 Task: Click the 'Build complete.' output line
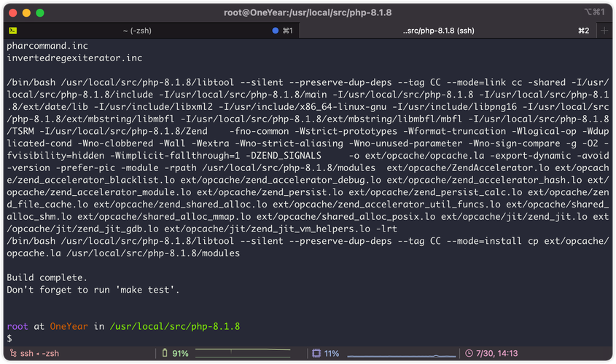click(x=47, y=277)
